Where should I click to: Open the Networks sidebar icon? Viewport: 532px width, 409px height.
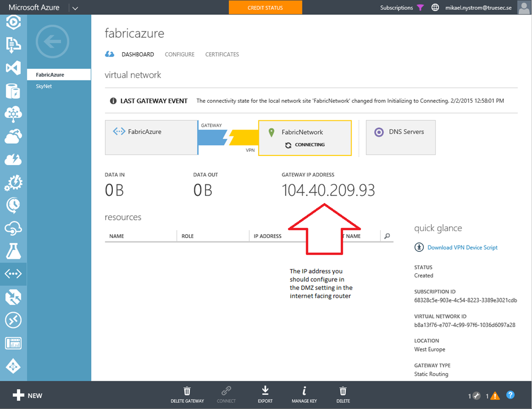tap(13, 274)
